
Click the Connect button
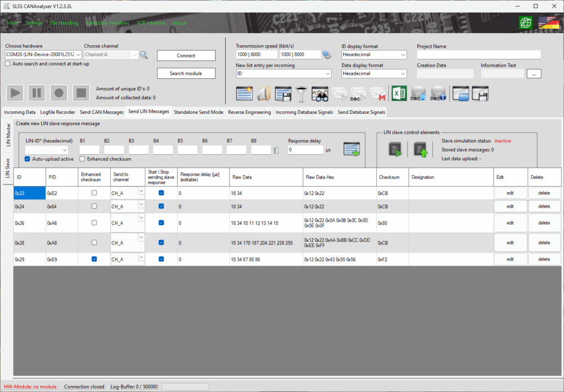pos(186,56)
